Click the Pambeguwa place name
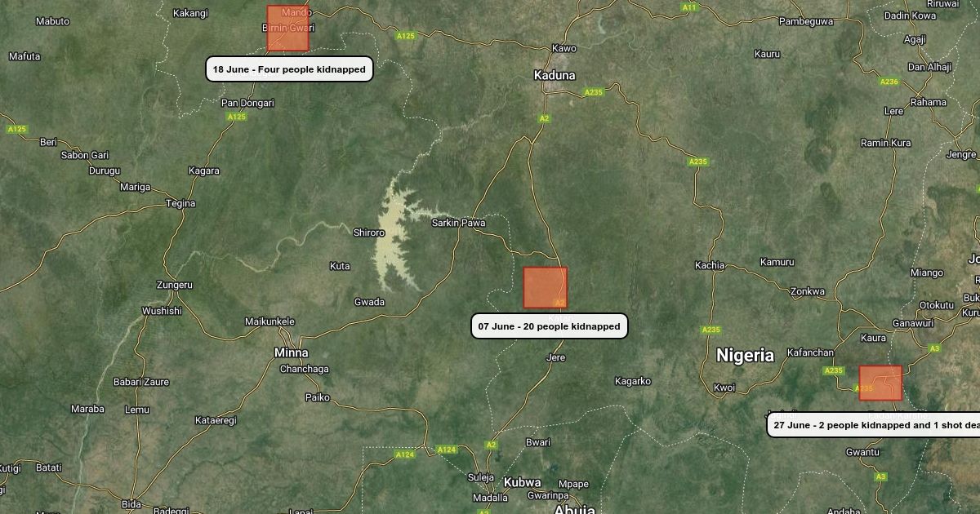Image resolution: width=980 pixels, height=514 pixels. point(806,21)
